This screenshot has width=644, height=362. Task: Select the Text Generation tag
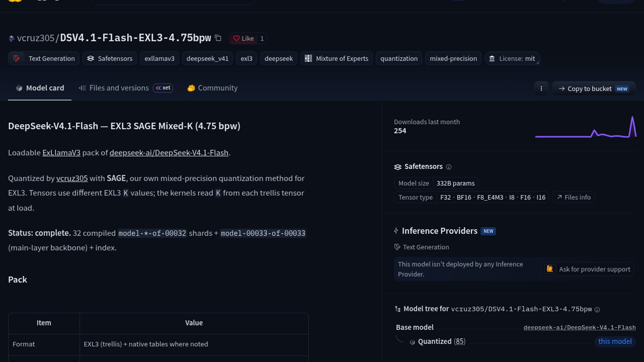coord(44,58)
